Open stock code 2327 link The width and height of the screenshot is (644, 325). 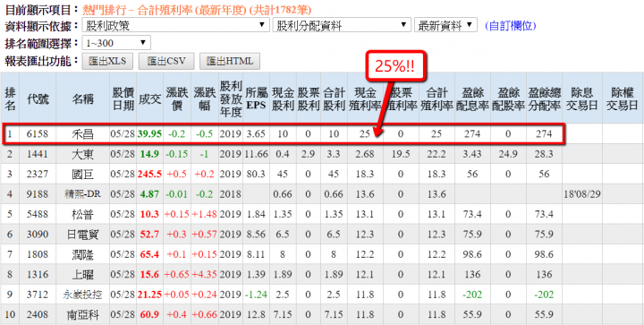pos(38,175)
